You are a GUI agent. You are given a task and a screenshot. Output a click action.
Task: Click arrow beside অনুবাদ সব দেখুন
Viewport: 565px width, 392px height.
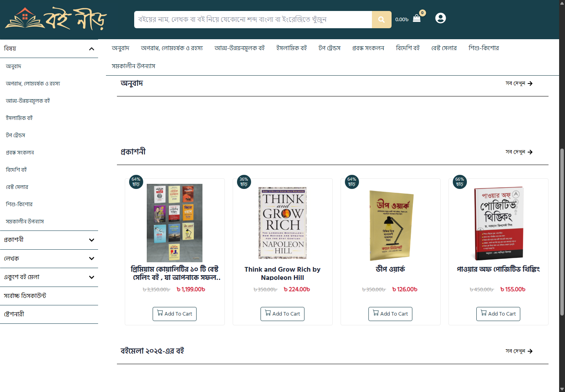tap(530, 83)
